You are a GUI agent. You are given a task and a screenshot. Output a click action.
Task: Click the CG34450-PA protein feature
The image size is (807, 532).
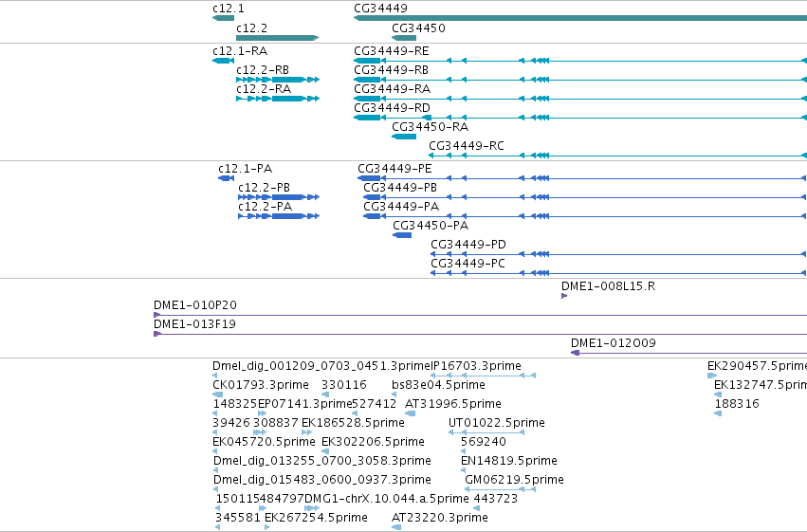402,235
